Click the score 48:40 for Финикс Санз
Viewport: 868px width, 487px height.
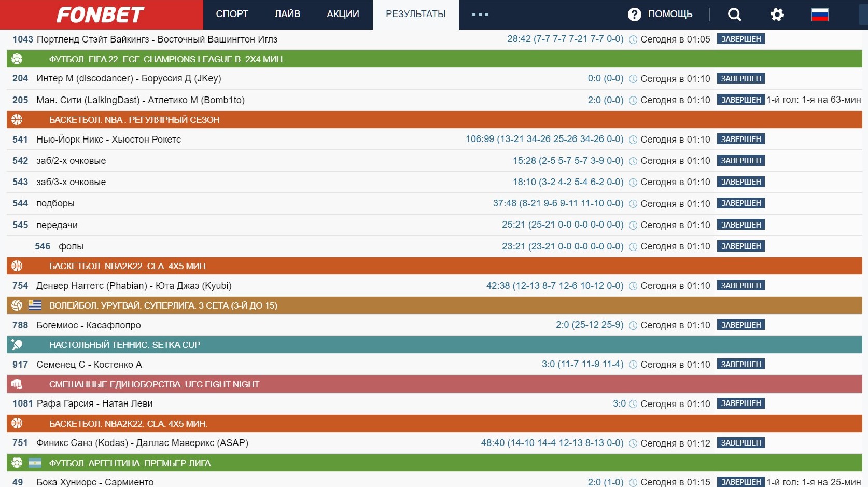[552, 443]
